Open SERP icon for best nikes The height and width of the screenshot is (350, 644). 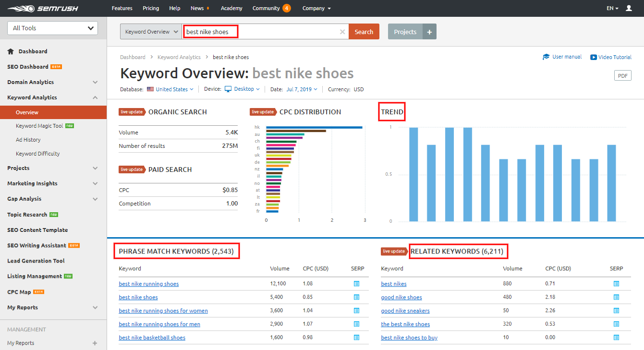pyautogui.click(x=616, y=284)
